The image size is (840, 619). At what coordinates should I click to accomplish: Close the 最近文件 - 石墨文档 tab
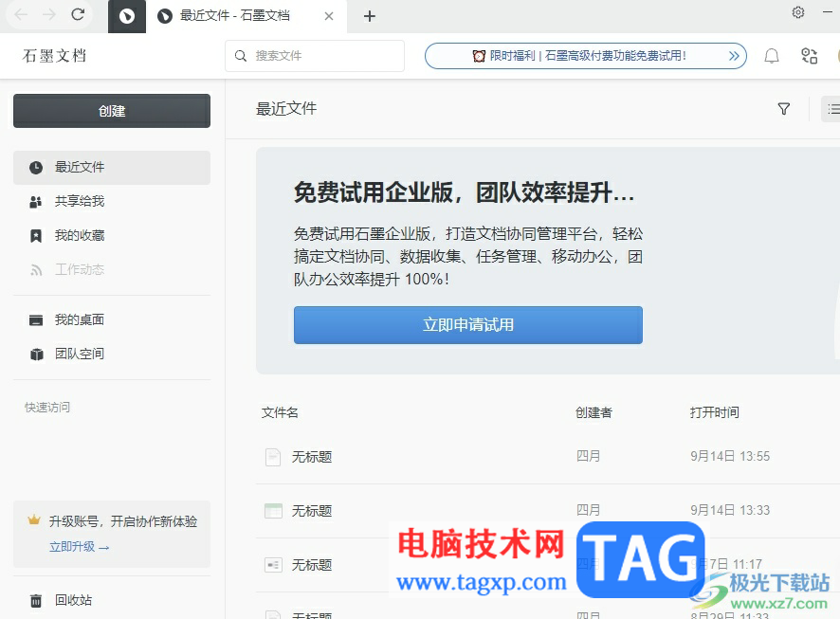(x=329, y=16)
